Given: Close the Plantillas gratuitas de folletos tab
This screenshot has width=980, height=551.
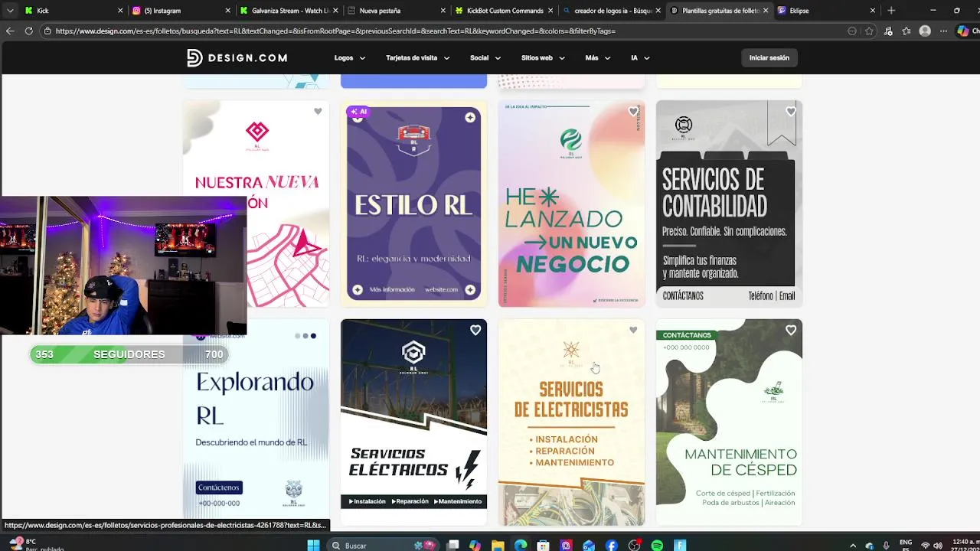Looking at the screenshot, I should click(766, 11).
